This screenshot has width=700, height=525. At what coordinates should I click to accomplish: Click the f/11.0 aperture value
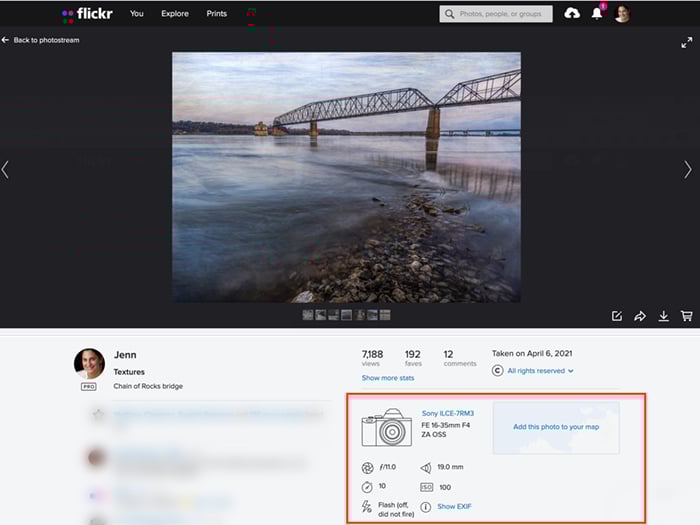[388, 467]
